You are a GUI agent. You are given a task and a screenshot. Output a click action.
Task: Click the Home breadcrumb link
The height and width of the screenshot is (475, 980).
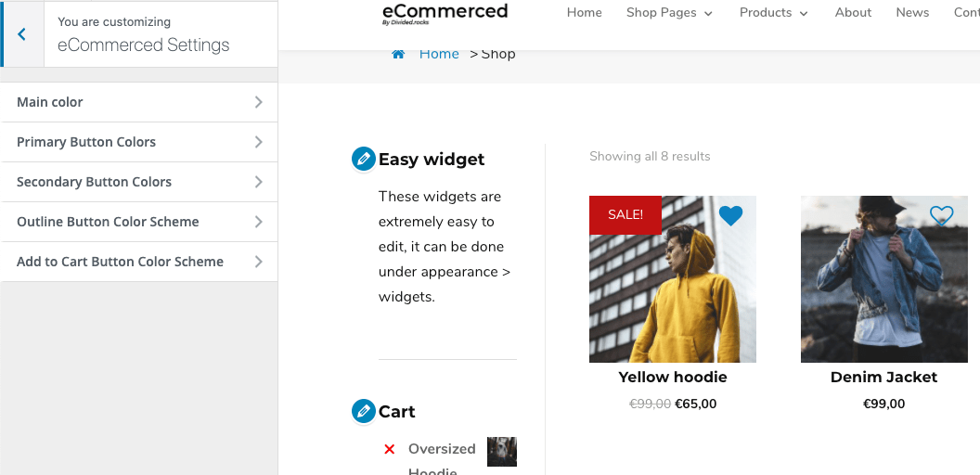tap(439, 54)
